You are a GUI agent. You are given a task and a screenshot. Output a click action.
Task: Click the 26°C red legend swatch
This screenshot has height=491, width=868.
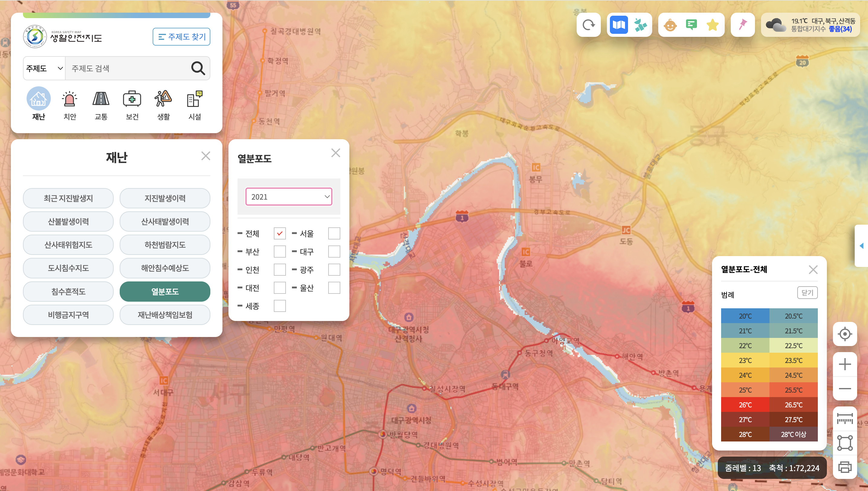coord(745,405)
